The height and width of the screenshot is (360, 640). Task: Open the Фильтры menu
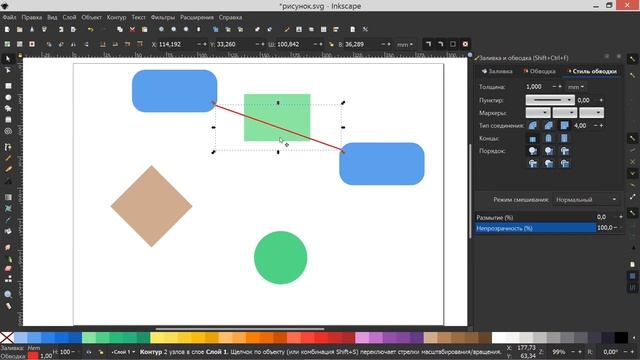162,18
